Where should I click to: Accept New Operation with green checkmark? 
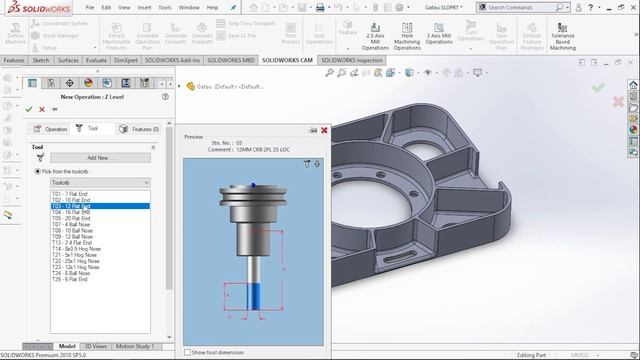tap(29, 109)
